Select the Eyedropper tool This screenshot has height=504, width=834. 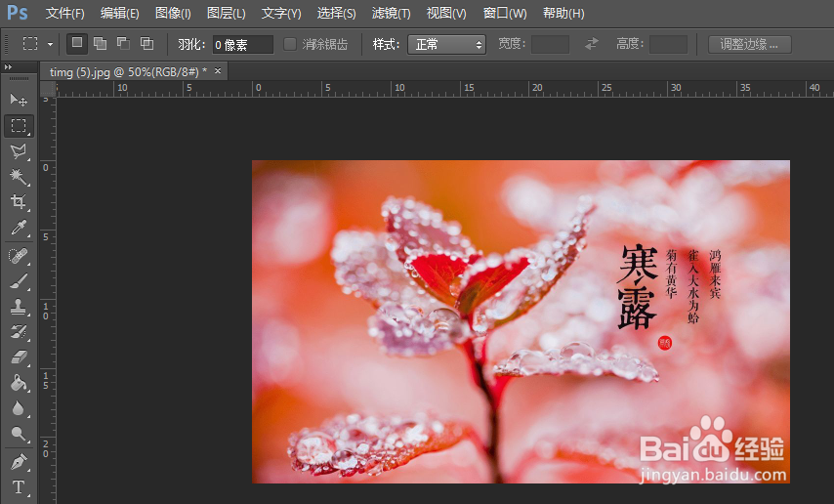[19, 228]
